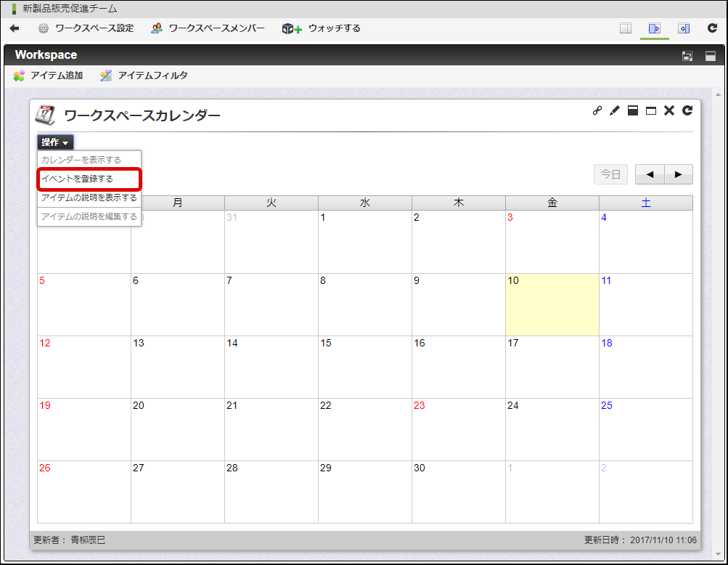The height and width of the screenshot is (565, 728).
Task: Select the expand-left panel layout icon
Action: pos(684,28)
